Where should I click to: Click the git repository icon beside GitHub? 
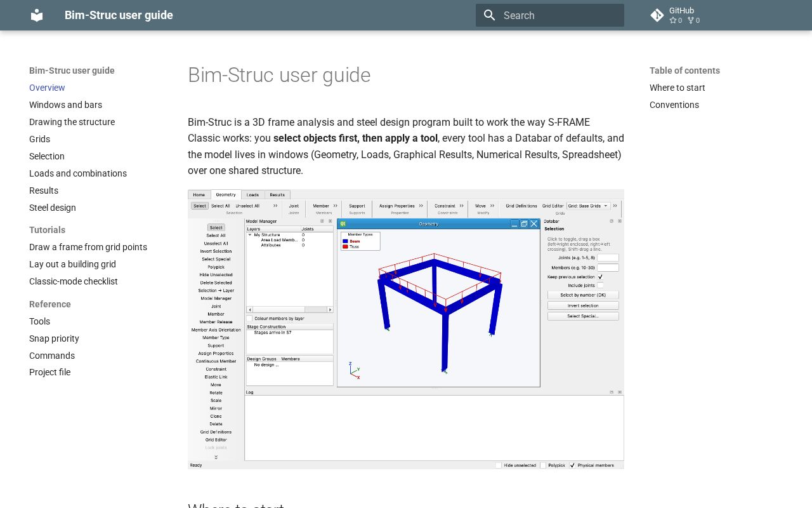coord(657,15)
